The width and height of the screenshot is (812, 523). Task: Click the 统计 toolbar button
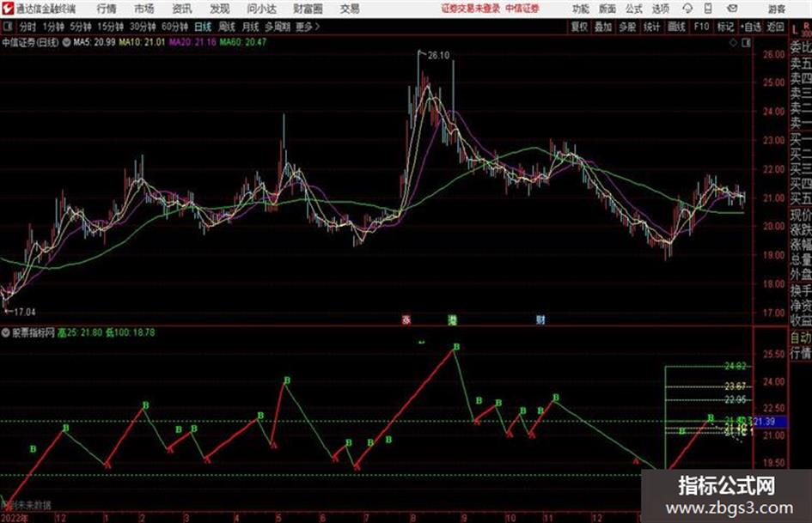pyautogui.click(x=651, y=27)
